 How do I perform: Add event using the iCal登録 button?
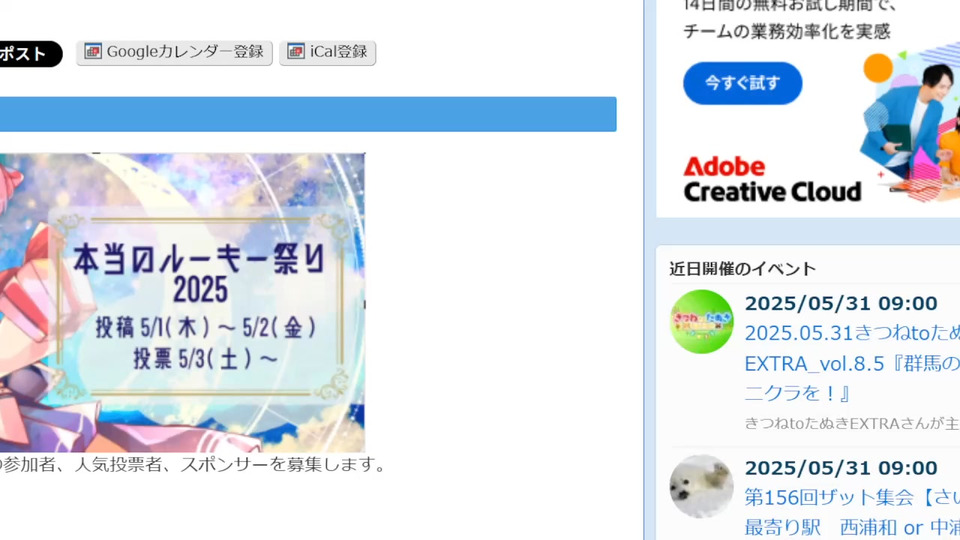328,52
